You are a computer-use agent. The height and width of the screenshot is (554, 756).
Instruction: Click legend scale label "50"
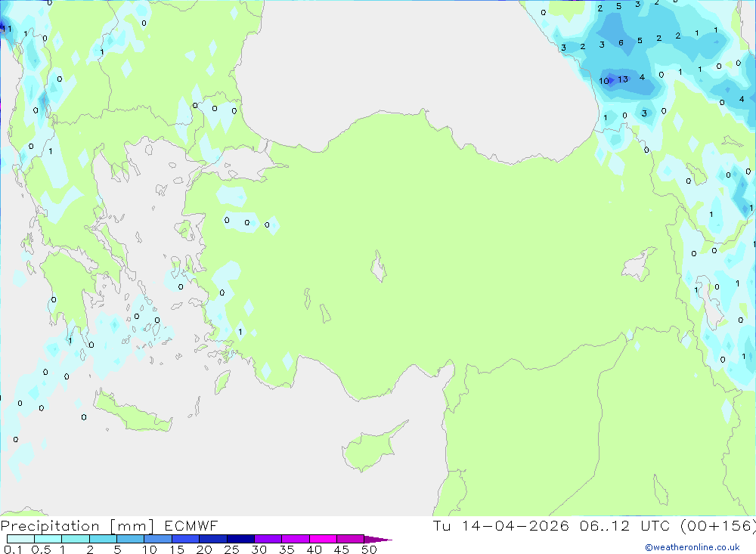(x=369, y=549)
